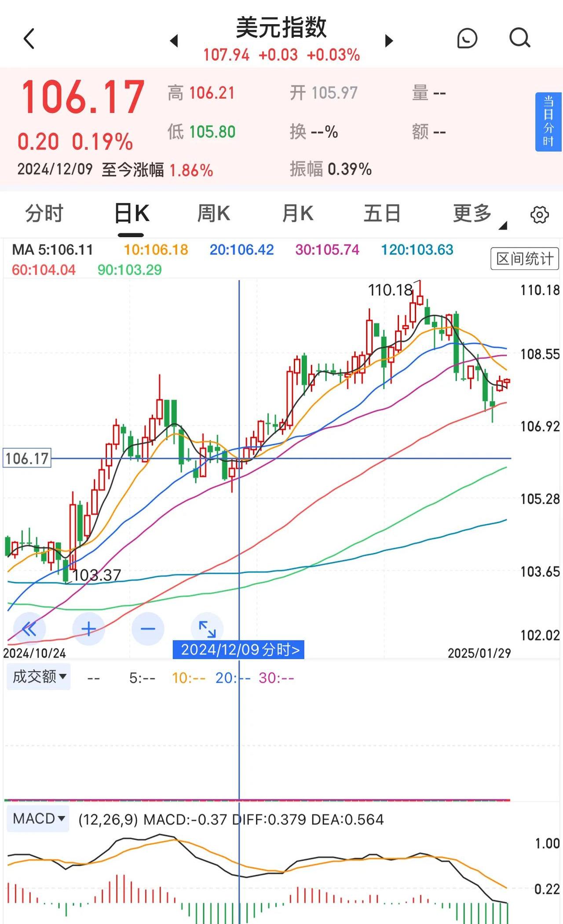Open the 区间统计 range statistics button
Image resolution: width=563 pixels, height=924 pixels.
point(524,259)
